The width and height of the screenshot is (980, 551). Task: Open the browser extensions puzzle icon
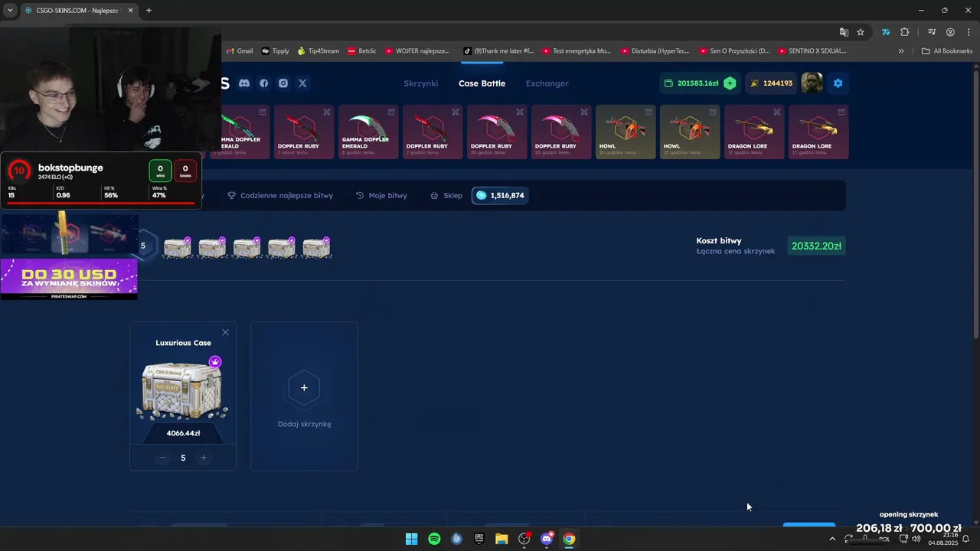point(905,32)
